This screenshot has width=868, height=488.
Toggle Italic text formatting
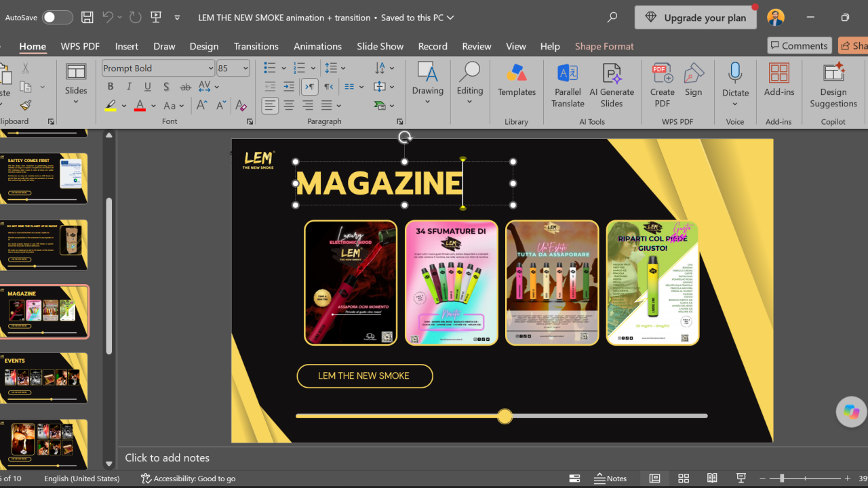129,87
